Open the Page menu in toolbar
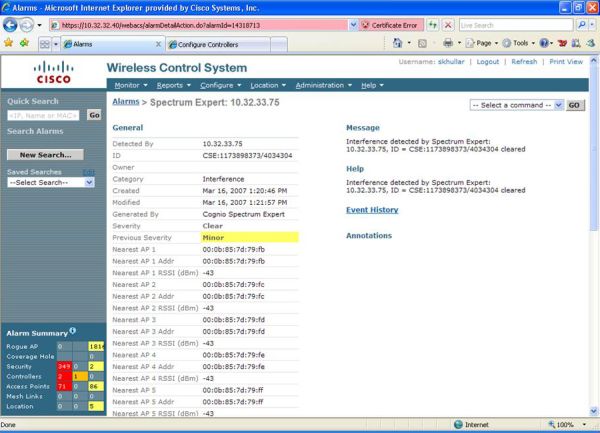Viewport: 600px width, 433px height. pos(481,43)
